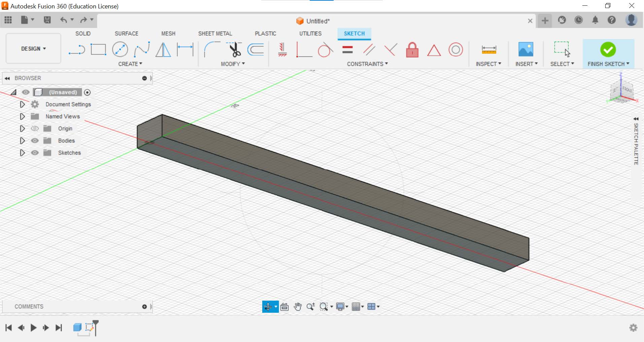The width and height of the screenshot is (644, 342).
Task: Apply Equal constraint
Action: 347,50
